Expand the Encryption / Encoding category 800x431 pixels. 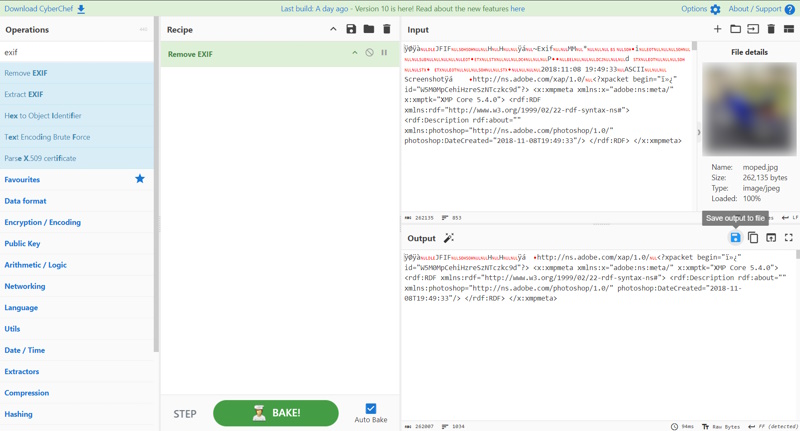click(77, 222)
